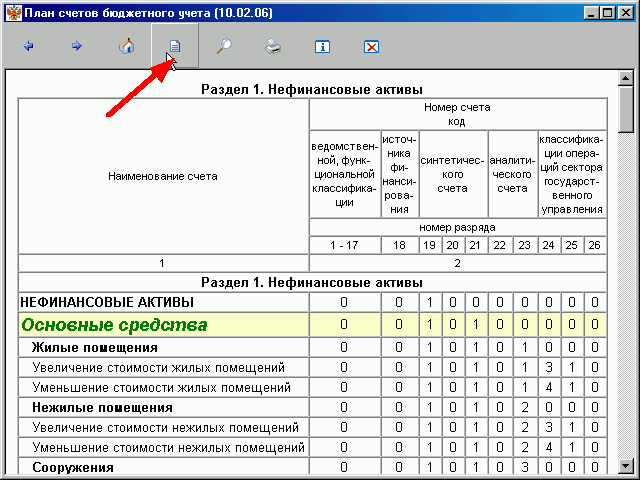Screen dimensions: 640x480
Task: Click Увеличение стоимости жилых помещений row
Action: 312,367
